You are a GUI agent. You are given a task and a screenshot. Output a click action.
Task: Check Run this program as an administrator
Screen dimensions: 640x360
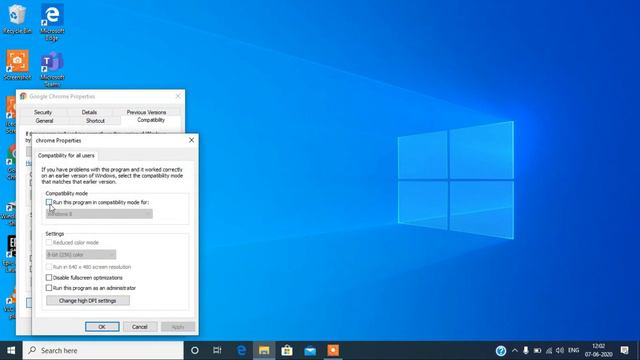[x=49, y=288]
